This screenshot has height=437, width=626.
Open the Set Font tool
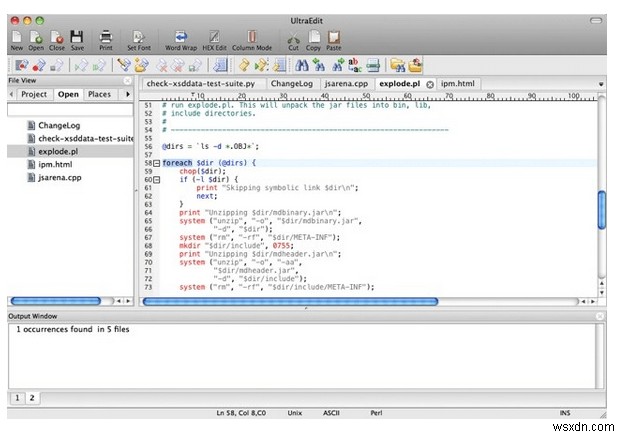click(x=139, y=37)
